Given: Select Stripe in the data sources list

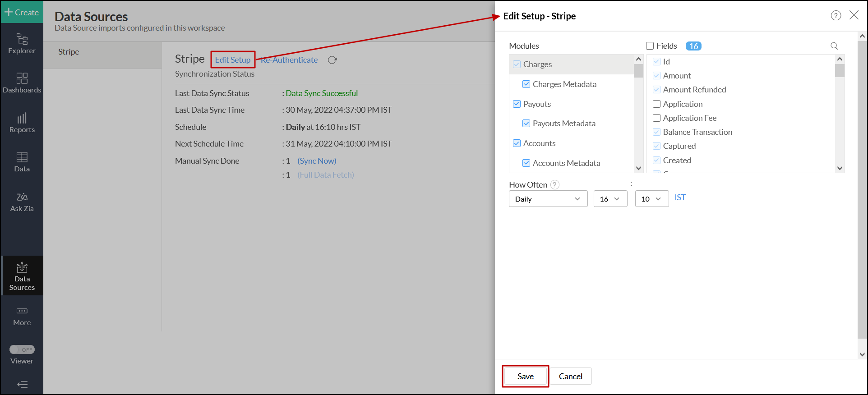Looking at the screenshot, I should pos(69,52).
